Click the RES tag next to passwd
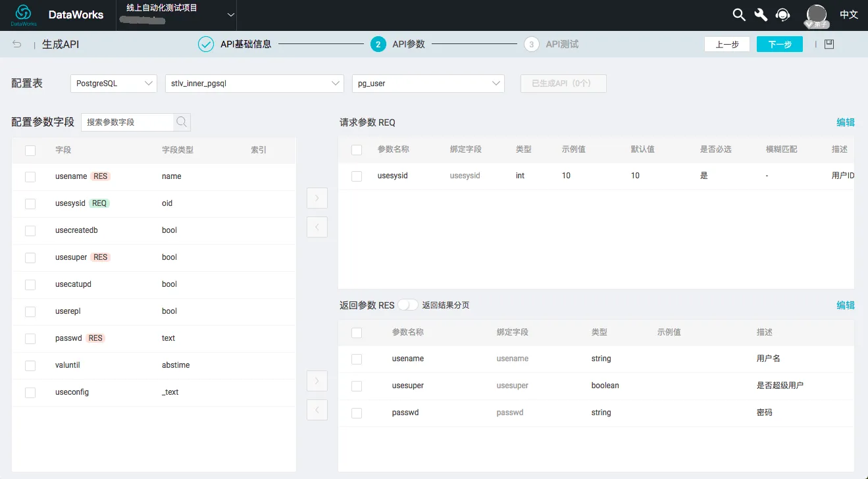 (95, 338)
